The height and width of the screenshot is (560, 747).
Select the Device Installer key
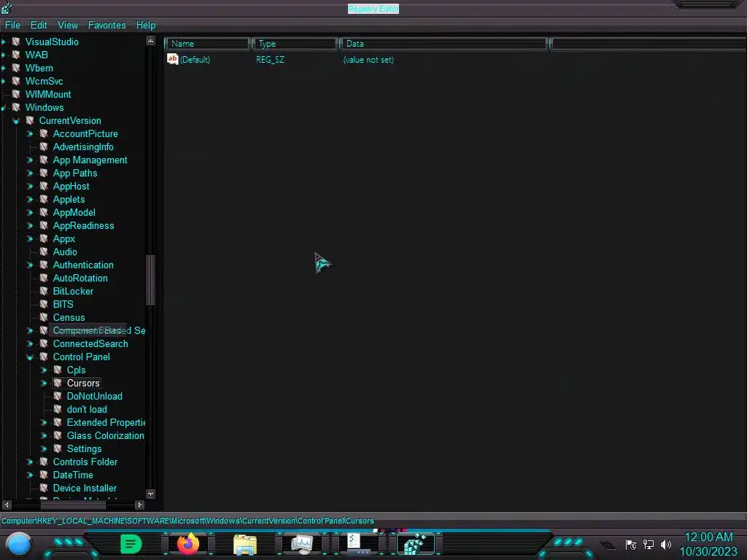click(x=85, y=488)
